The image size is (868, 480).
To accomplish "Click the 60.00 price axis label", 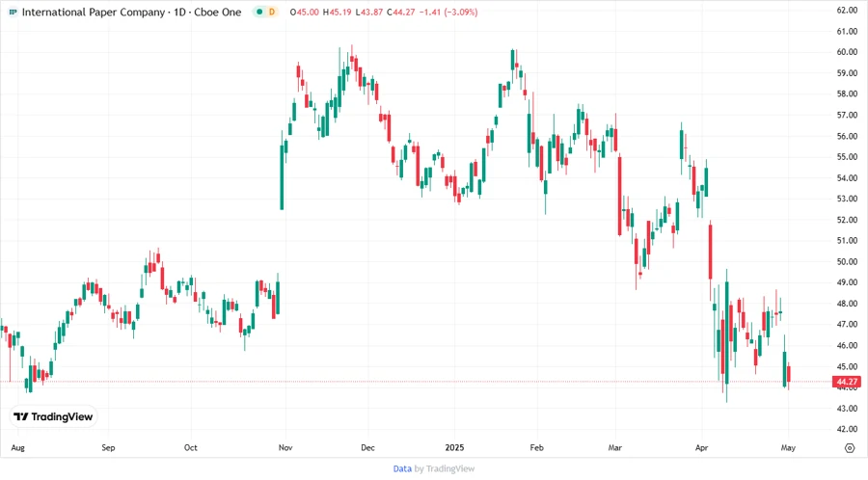I will (847, 52).
